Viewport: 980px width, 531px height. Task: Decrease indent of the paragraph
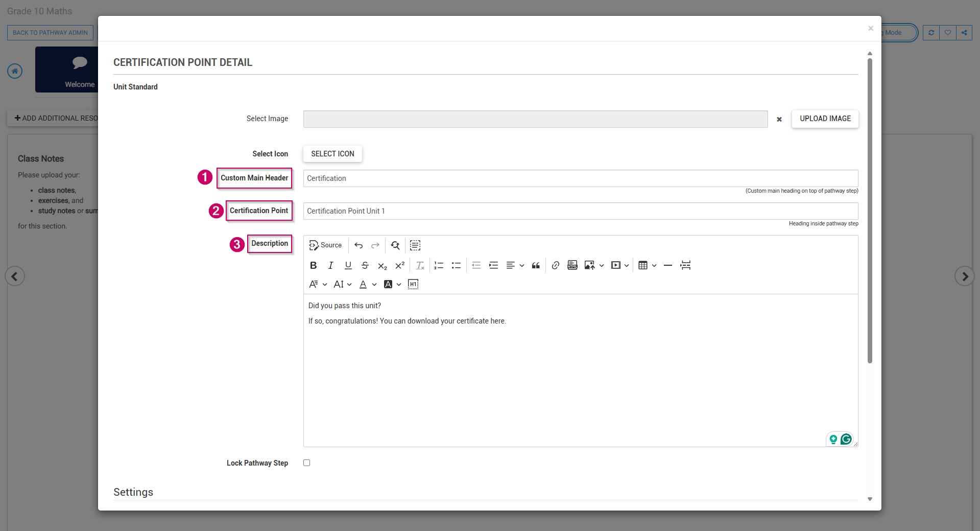click(476, 265)
